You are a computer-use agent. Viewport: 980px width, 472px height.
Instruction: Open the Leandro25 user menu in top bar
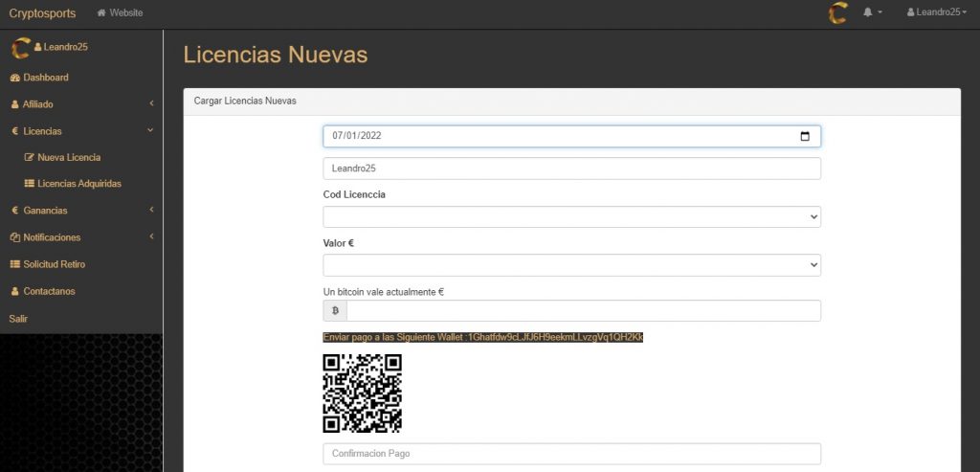935,12
